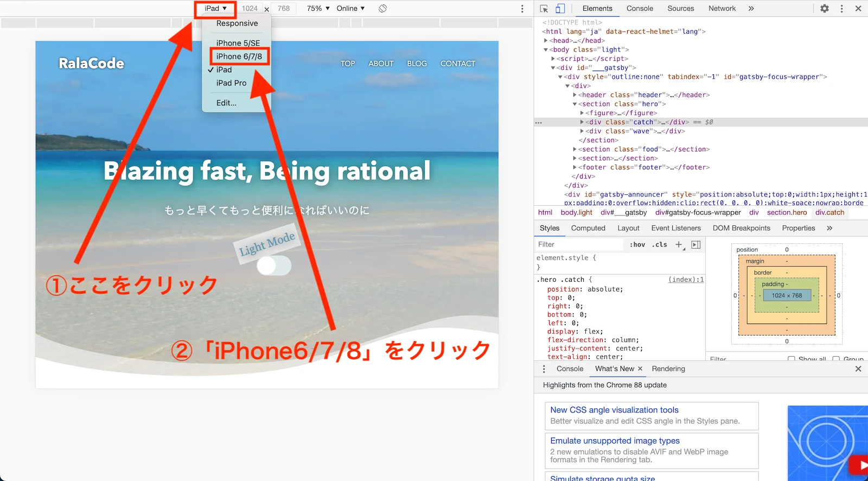Click the ellipsis beside div.catch node
Screen dimensions: 868x481
click(x=539, y=123)
